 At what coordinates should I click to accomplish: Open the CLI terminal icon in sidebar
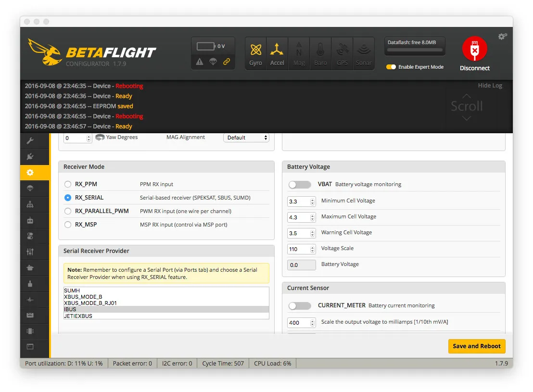tap(30, 346)
